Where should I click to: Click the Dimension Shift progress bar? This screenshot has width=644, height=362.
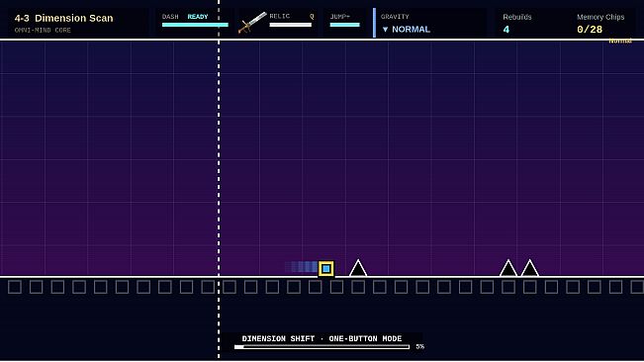tap(322, 347)
